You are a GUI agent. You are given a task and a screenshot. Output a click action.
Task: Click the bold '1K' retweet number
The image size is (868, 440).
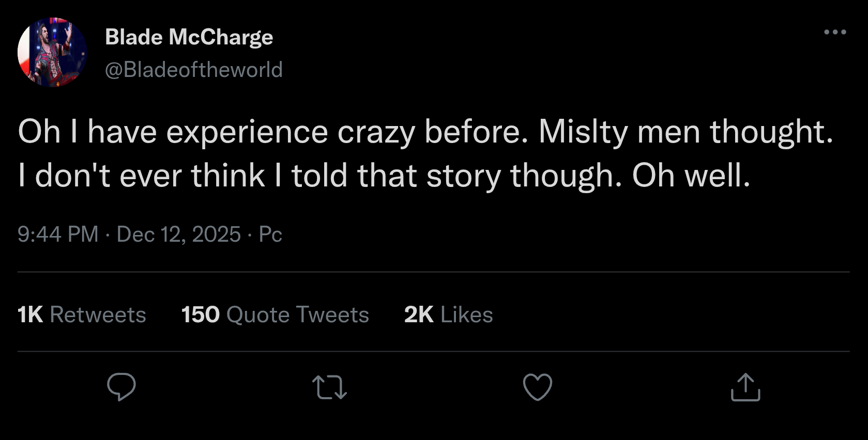pos(30,315)
